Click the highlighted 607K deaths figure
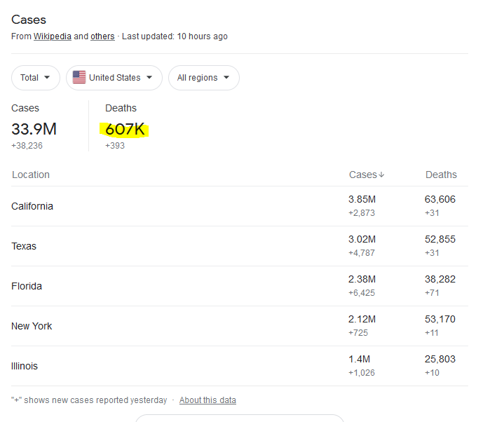 click(x=125, y=130)
